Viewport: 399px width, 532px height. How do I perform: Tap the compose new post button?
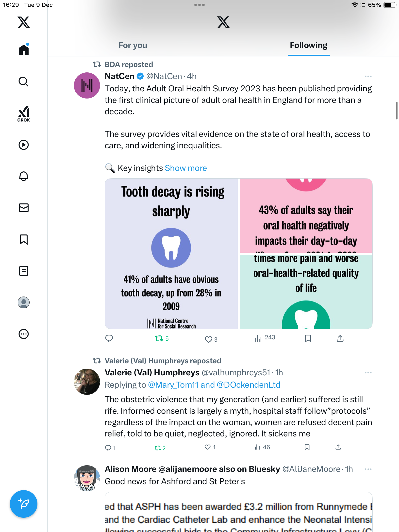24,504
